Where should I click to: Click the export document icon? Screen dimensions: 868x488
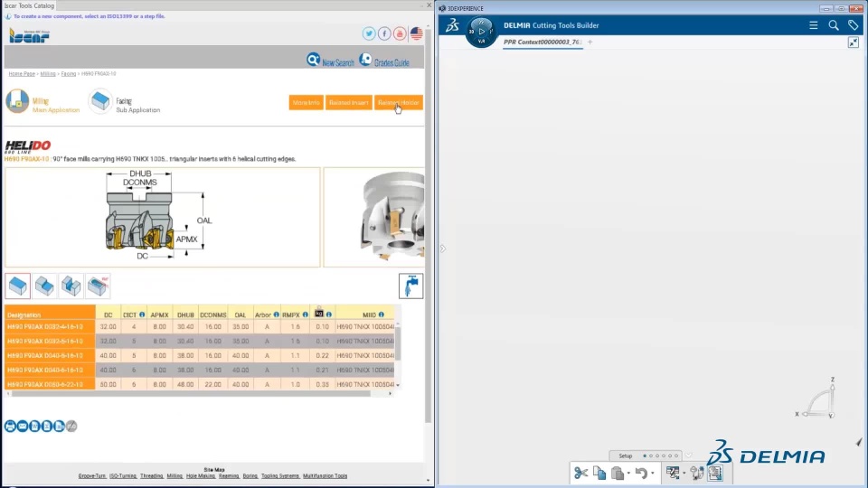[59, 426]
